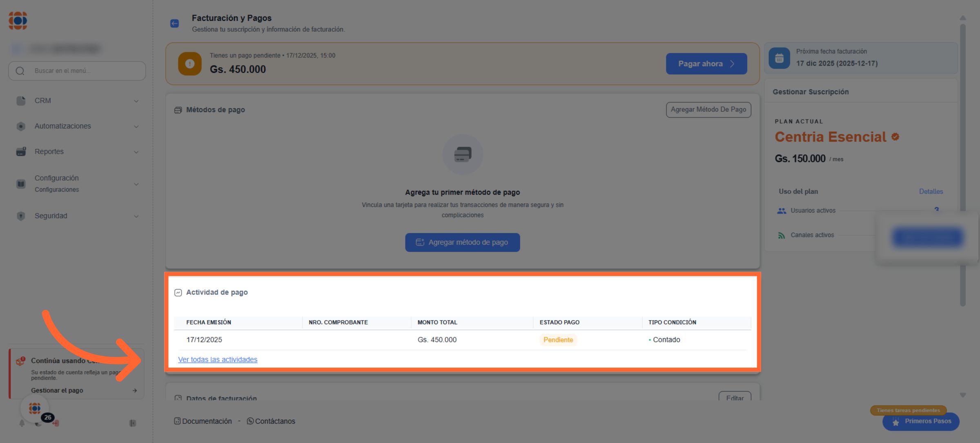The image size is (980, 443).
Task: Click the Seguridad shield icon
Action: pyautogui.click(x=21, y=216)
